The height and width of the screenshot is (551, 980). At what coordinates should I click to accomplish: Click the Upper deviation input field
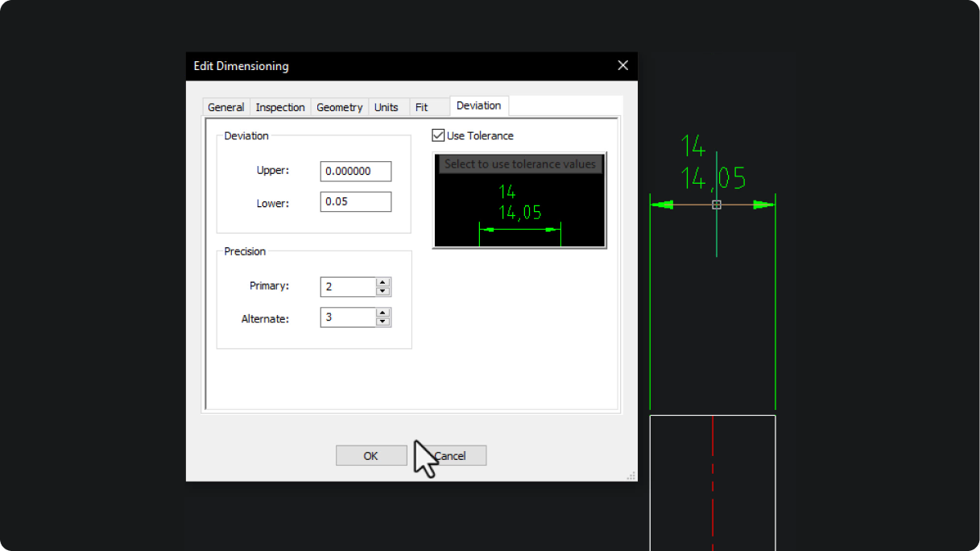[356, 172]
